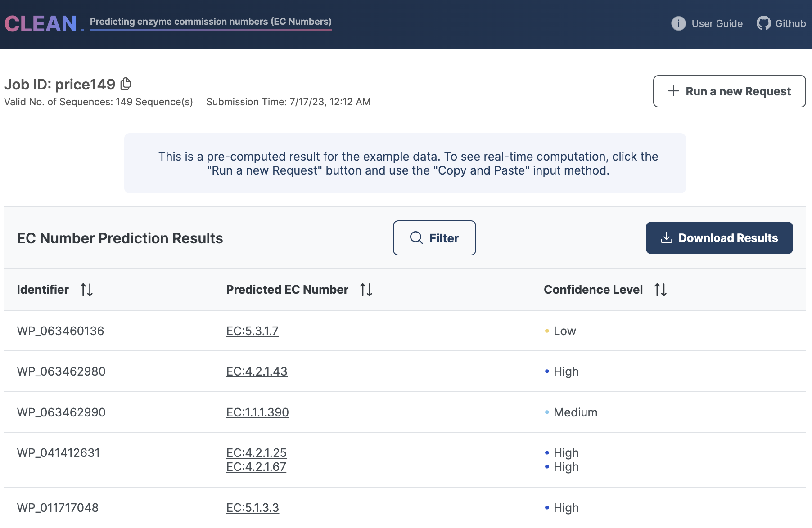Open the EC:4.2.1.67 link
Screen dimensions: 812x528
pos(256,467)
